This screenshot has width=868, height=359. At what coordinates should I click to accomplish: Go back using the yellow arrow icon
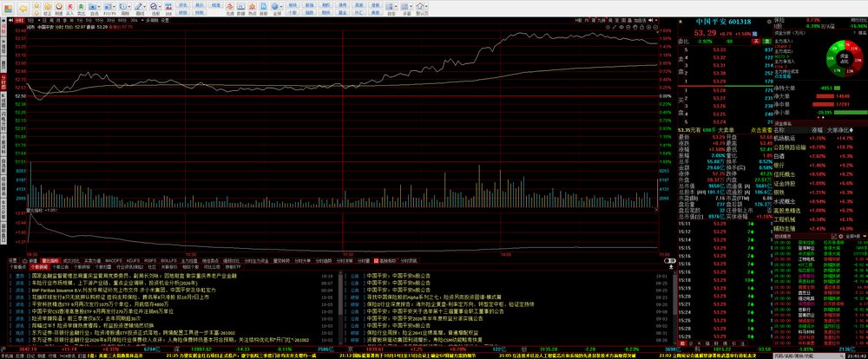[x=23, y=9]
